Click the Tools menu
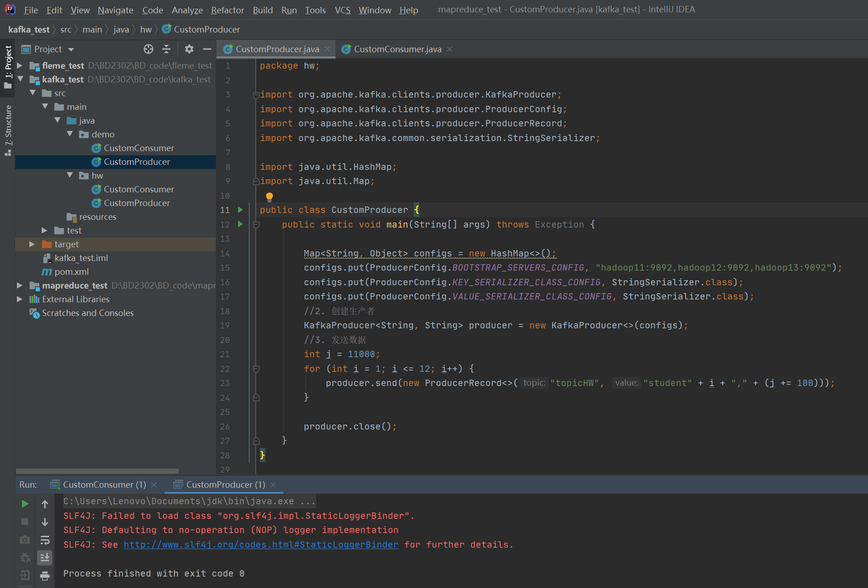Screen dimensions: 868x588 click(x=315, y=10)
